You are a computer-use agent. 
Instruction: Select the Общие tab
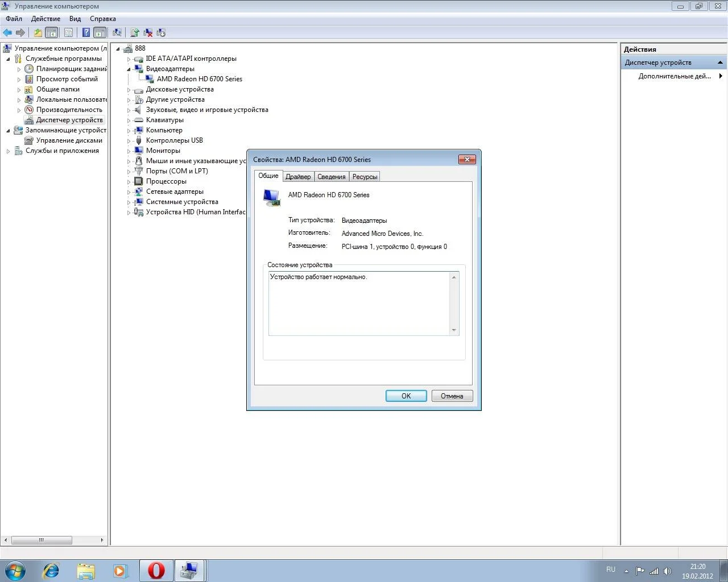click(268, 176)
